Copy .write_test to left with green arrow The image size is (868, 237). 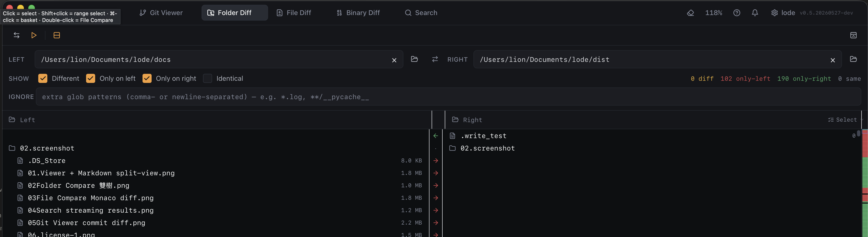(x=435, y=136)
